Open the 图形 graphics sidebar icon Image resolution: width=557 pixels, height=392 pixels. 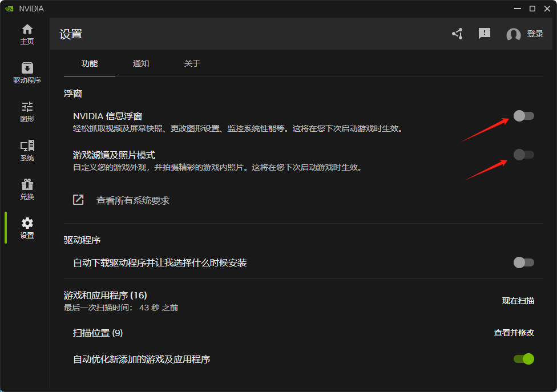click(27, 107)
